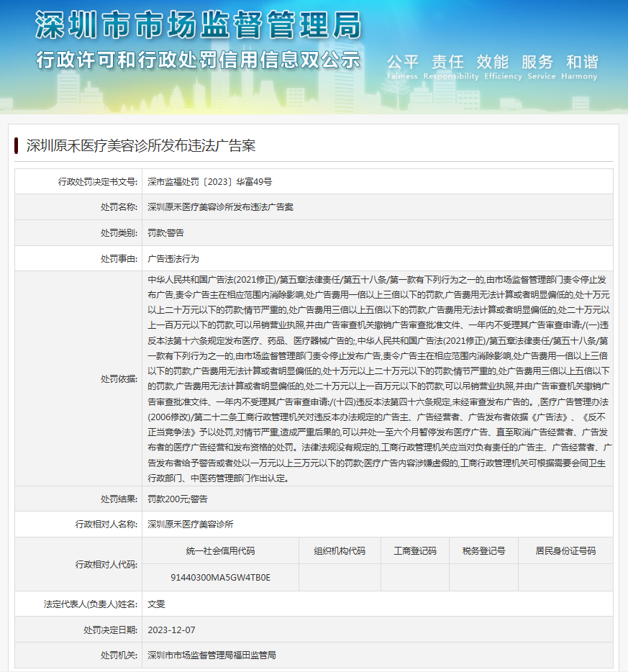Click the 责任 Responsibility slogan
Image resolution: width=628 pixels, height=672 pixels.
pyautogui.click(x=450, y=68)
